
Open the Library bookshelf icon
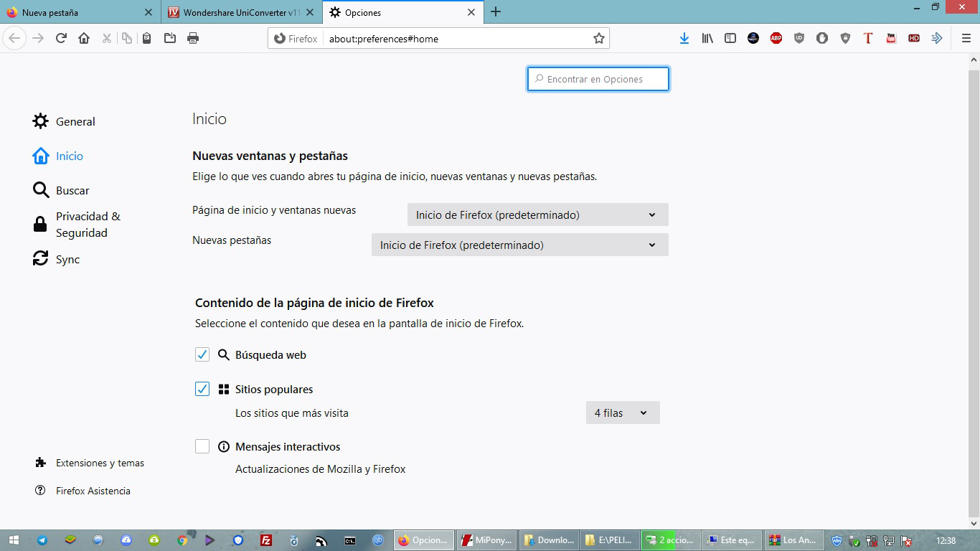pos(707,38)
